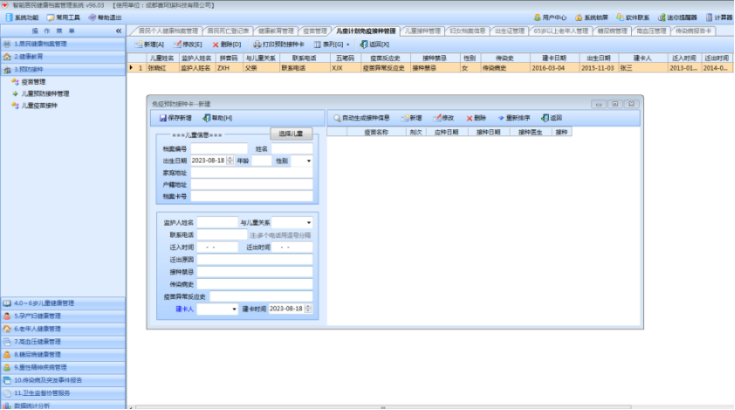
Task: Click 新增[A] in the main toolbar
Action: pos(150,45)
